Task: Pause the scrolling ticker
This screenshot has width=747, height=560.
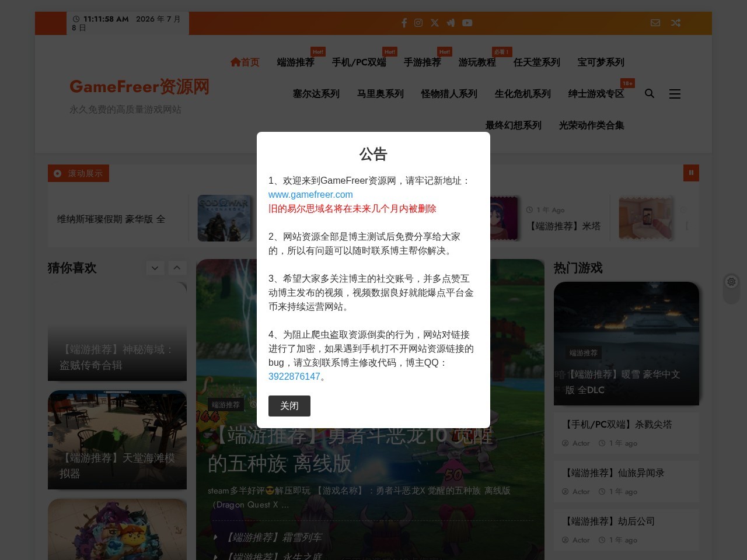Action: click(x=691, y=173)
